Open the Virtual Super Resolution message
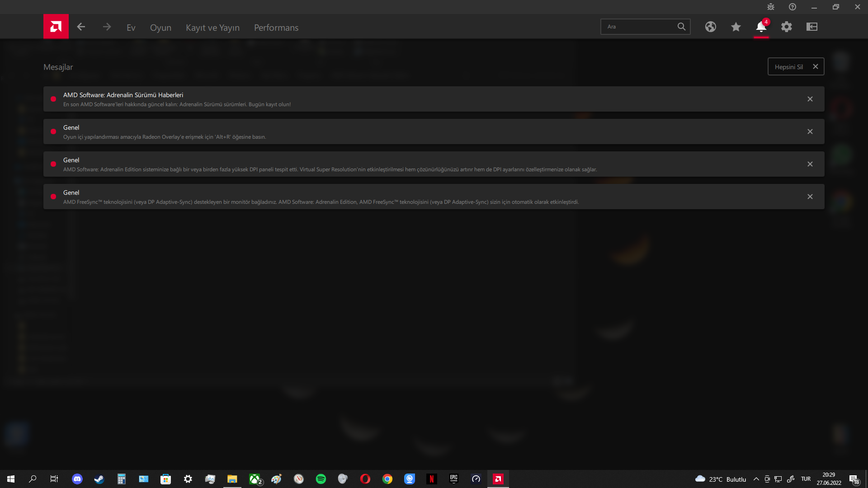The height and width of the screenshot is (488, 868). (330, 164)
